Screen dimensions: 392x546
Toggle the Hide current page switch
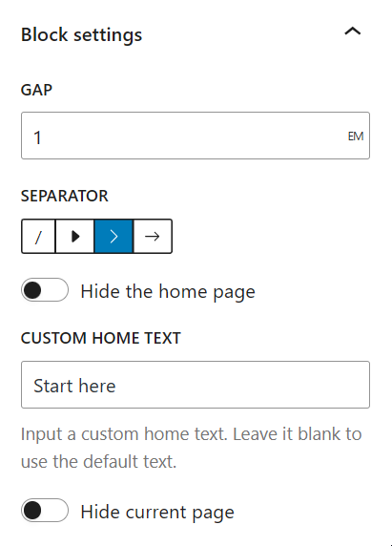(45, 511)
